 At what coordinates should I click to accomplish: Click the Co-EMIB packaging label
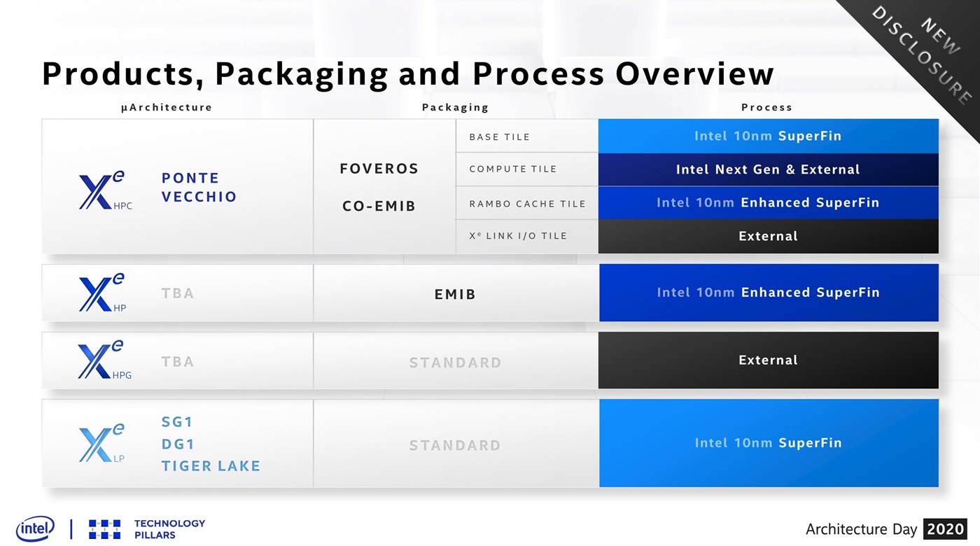pos(379,206)
